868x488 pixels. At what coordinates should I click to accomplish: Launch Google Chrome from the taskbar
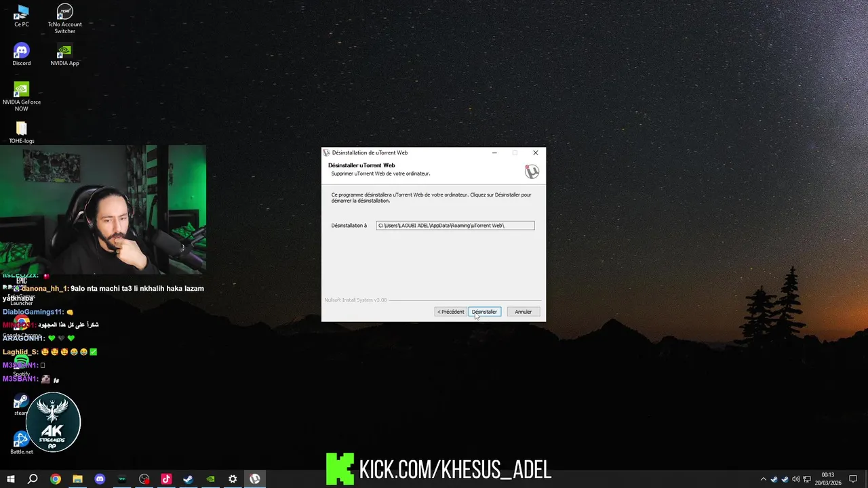[56, 479]
